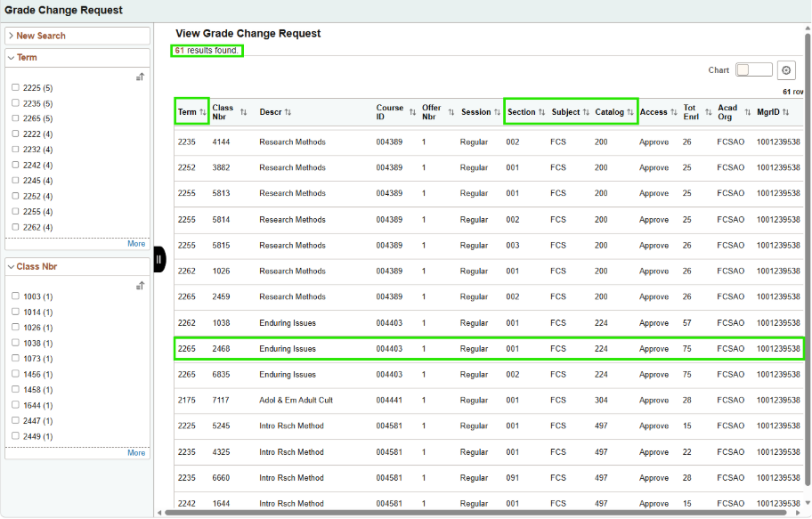Sort by Descr column arrows
Viewport: 812px width, 519px height.
(288, 112)
